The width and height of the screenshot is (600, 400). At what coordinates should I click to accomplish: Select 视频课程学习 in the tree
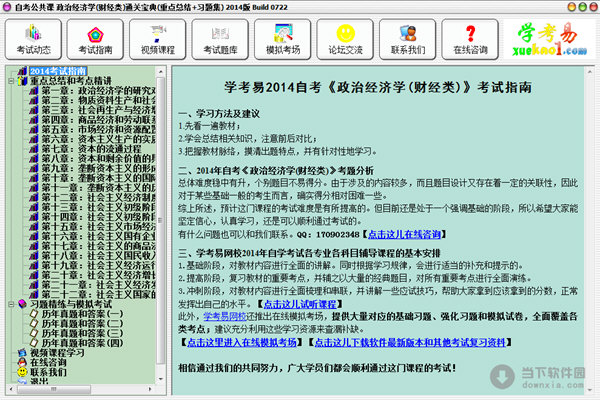[x=57, y=353]
